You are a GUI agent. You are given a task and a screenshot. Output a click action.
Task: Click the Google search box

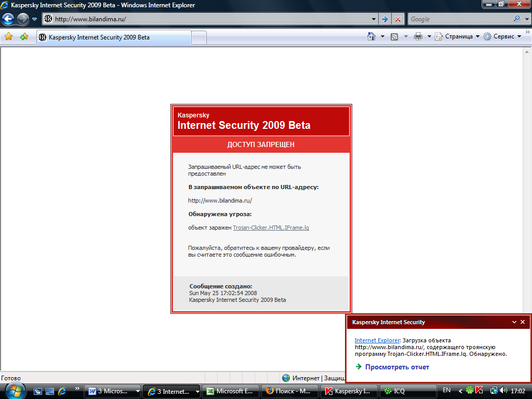[x=460, y=19]
